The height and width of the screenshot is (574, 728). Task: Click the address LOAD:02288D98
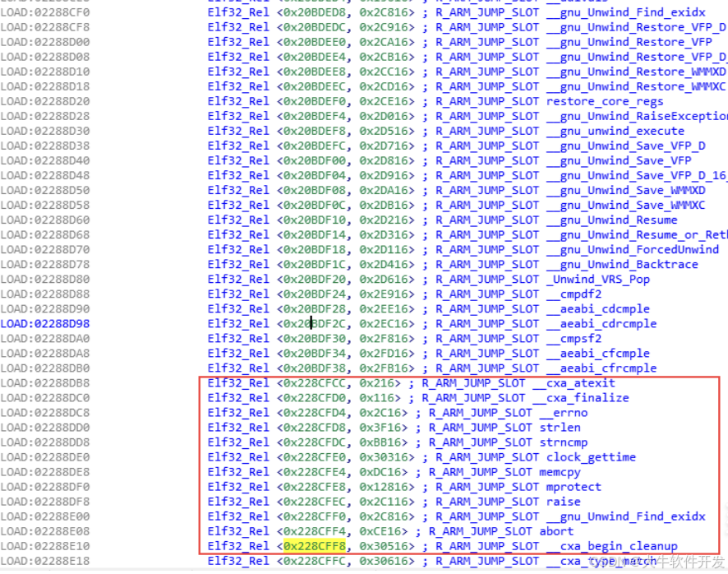45,323
